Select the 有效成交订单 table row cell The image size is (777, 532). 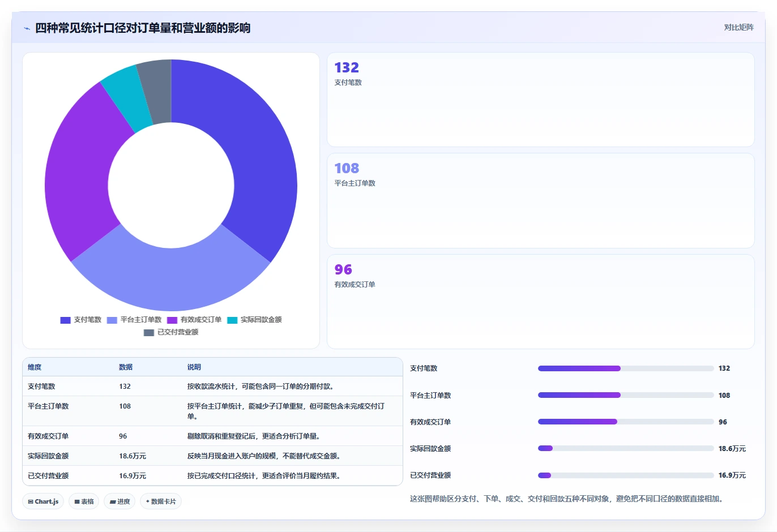(48, 436)
